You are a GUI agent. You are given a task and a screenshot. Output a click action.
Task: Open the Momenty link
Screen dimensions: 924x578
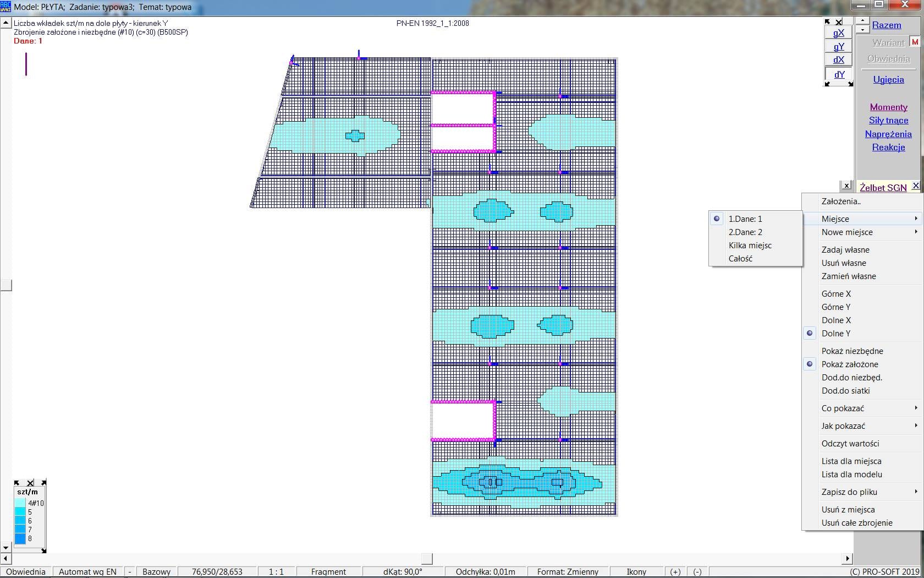coord(888,107)
